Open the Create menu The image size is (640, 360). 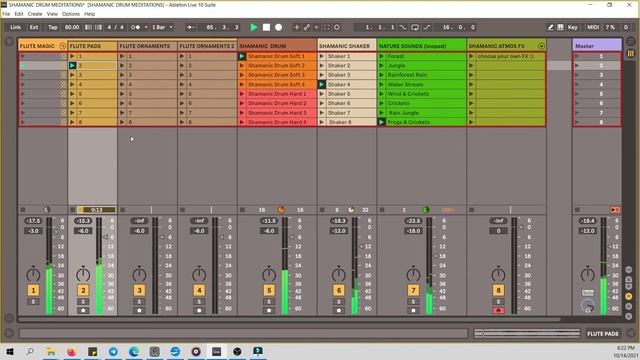click(35, 14)
